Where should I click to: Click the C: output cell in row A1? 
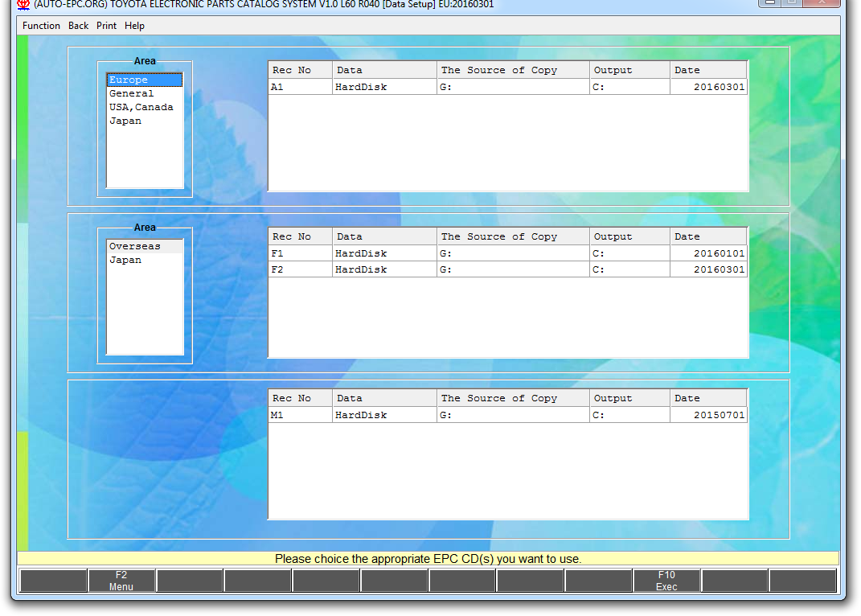click(x=629, y=87)
